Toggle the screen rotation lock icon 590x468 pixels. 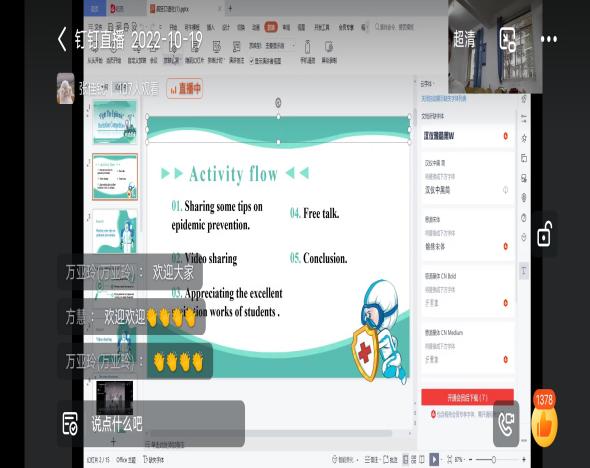pos(544,234)
